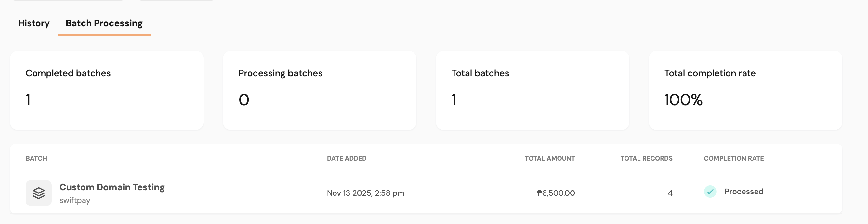
Task: Sort by DATE ADDED column header
Action: (347, 158)
